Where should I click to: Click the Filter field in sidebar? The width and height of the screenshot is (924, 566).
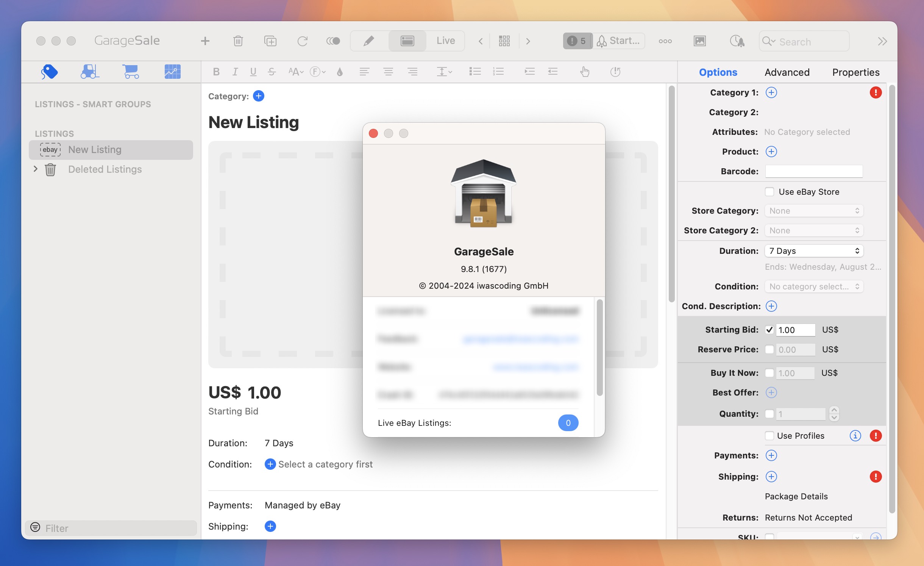pos(111,528)
